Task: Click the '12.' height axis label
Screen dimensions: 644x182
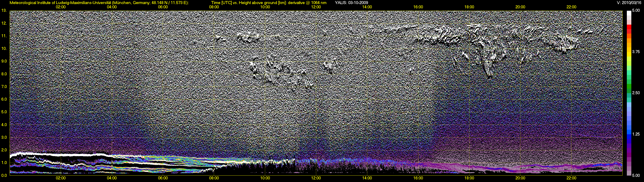Action: (4, 23)
